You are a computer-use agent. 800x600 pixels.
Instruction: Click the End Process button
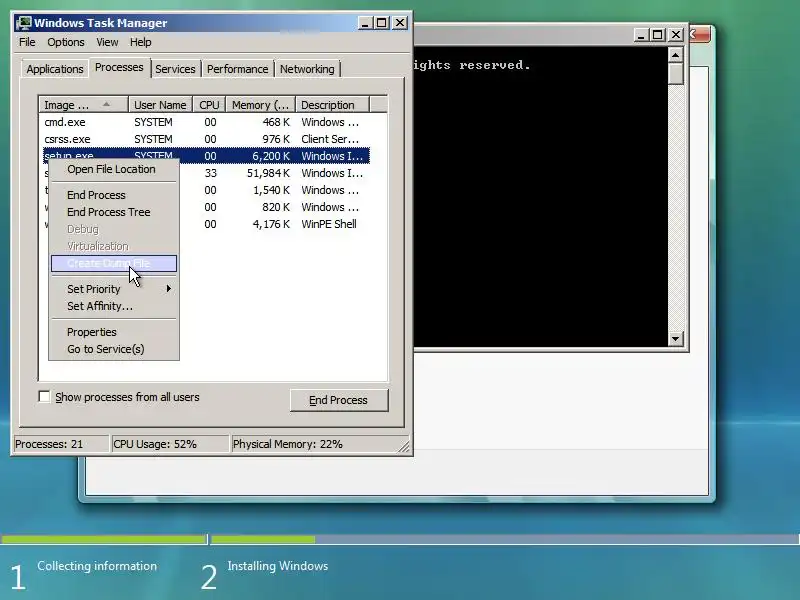pyautogui.click(x=339, y=400)
